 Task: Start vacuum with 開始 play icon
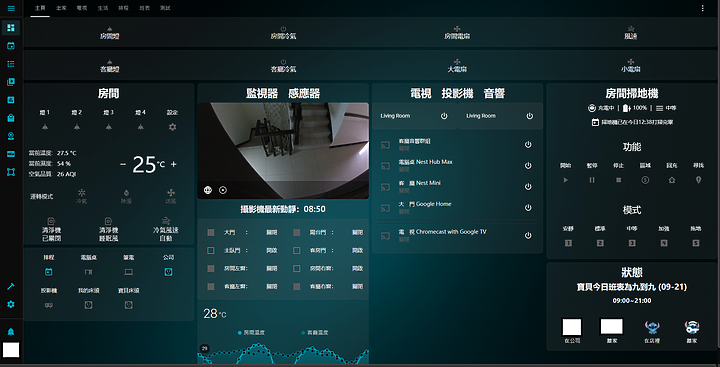566,180
